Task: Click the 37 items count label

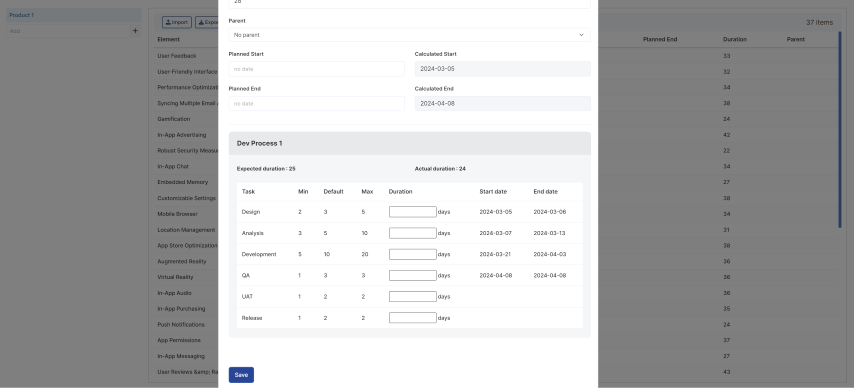Action: pyautogui.click(x=819, y=22)
